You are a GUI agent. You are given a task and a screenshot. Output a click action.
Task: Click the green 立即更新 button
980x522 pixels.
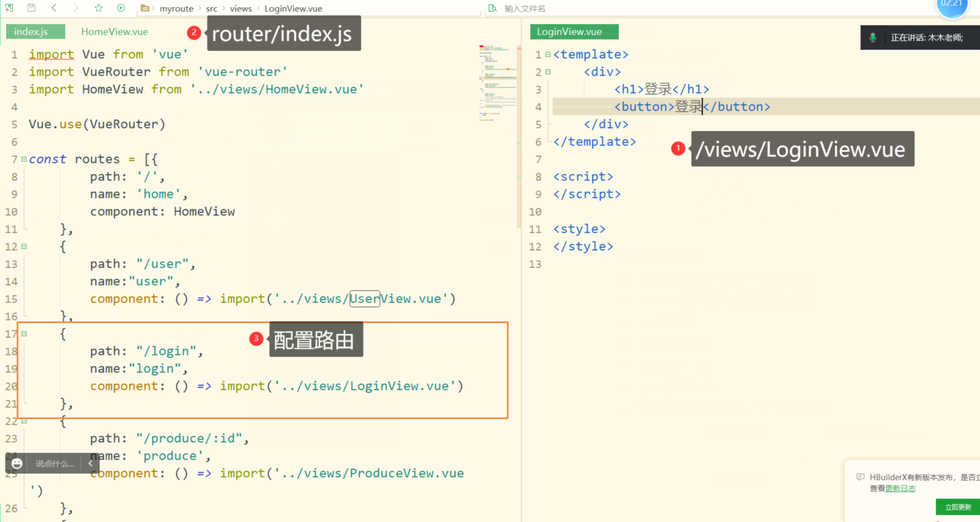958,507
